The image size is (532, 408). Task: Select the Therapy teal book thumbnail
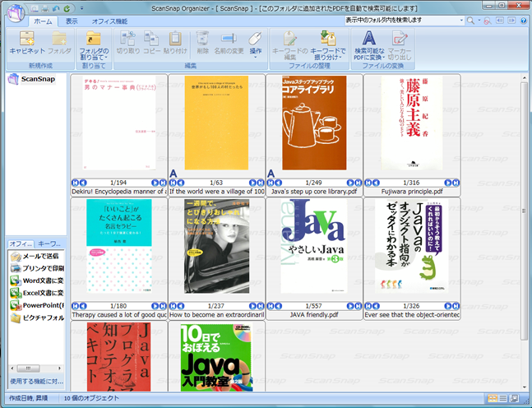(119, 246)
